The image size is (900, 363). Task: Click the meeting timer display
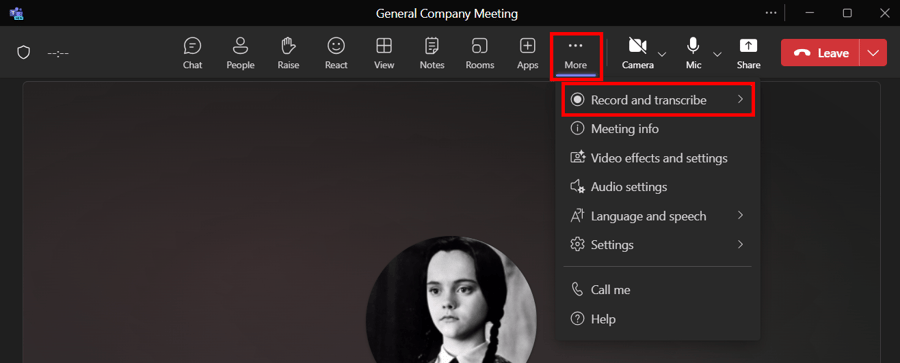coord(58,53)
